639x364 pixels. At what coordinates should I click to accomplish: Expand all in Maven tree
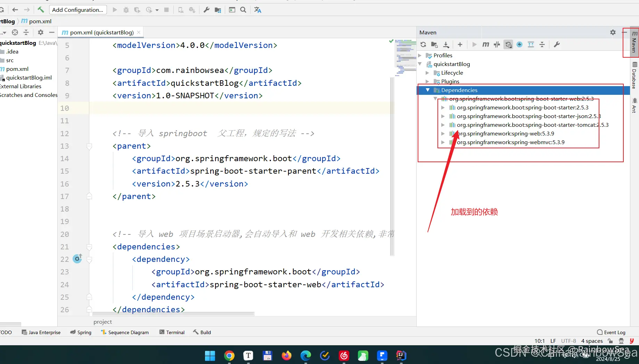[x=531, y=44]
